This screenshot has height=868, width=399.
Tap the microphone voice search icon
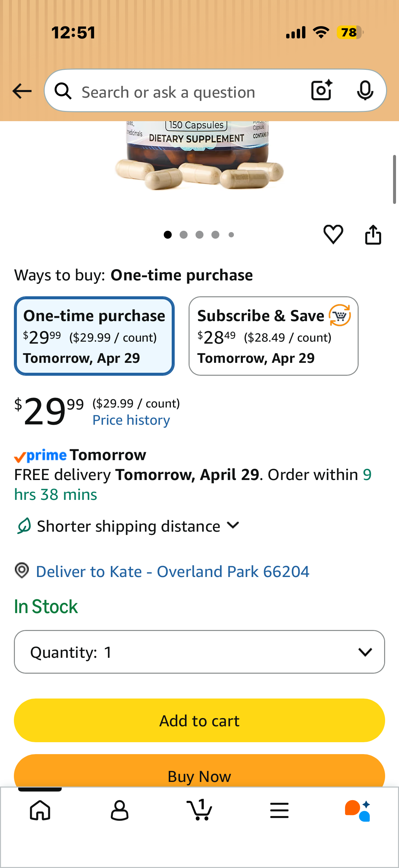coord(365,90)
